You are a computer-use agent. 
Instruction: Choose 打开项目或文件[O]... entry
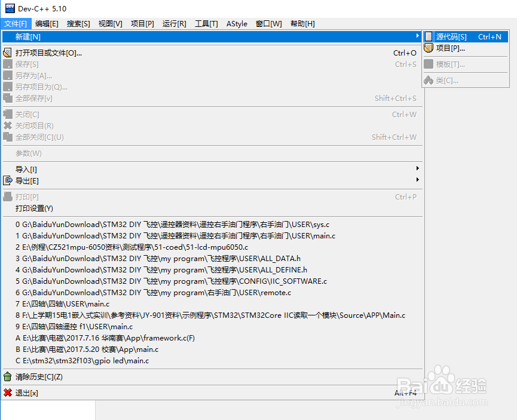[212, 53]
